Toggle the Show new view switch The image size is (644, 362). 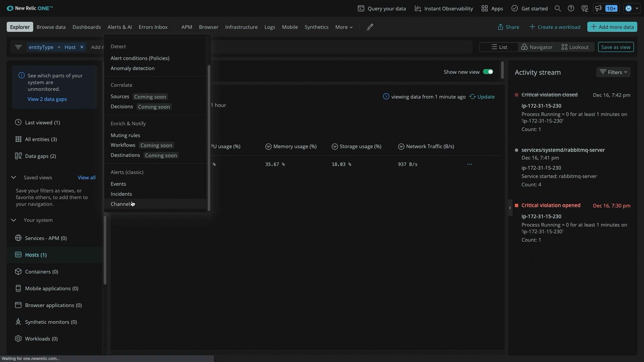pos(488,72)
